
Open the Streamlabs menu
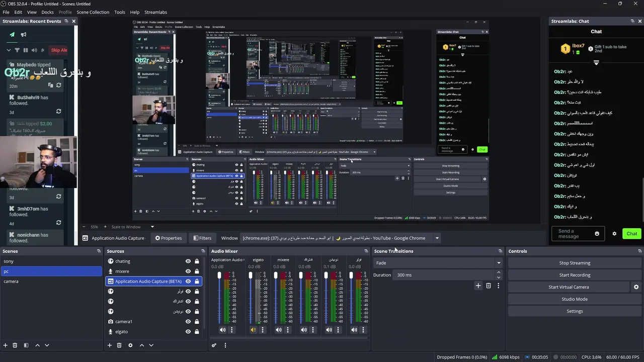(x=155, y=12)
